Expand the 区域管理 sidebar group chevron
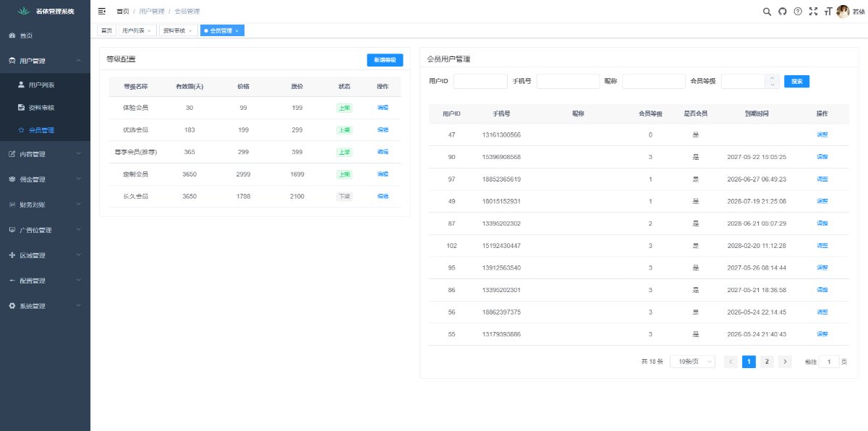 (78, 255)
